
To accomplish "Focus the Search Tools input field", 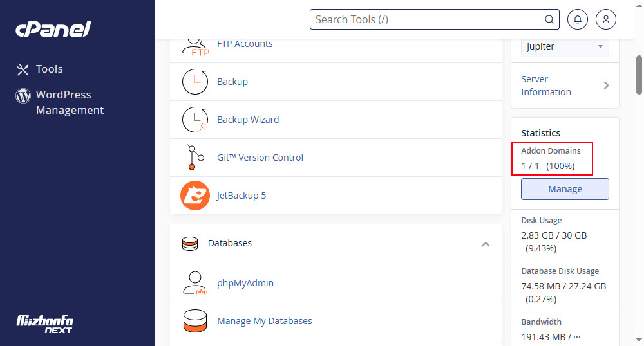I will 428,19.
